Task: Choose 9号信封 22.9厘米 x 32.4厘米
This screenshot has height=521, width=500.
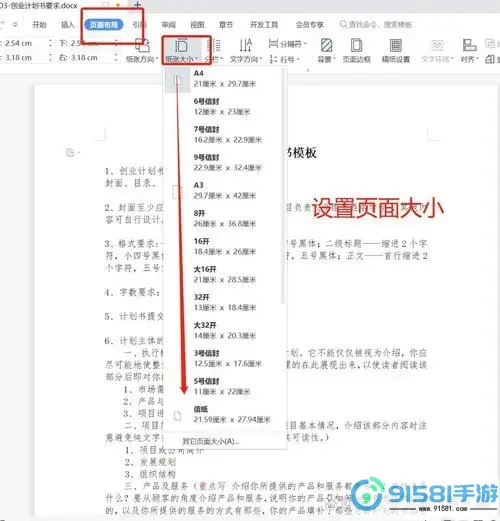Action: (223, 163)
